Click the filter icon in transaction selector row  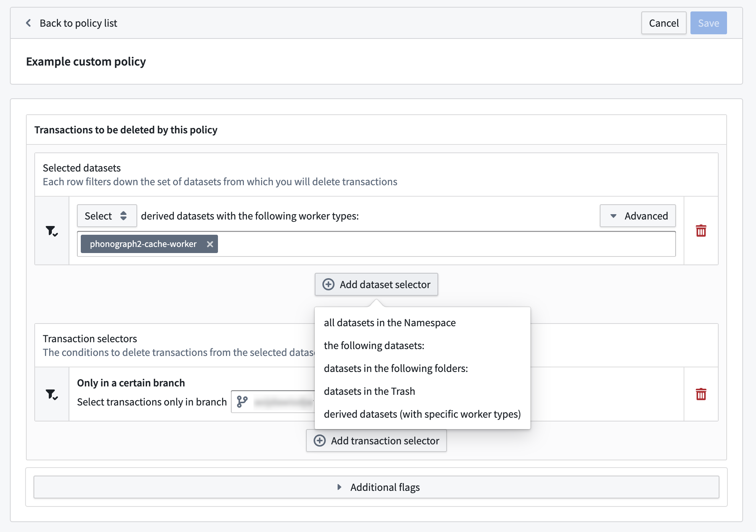pos(52,394)
